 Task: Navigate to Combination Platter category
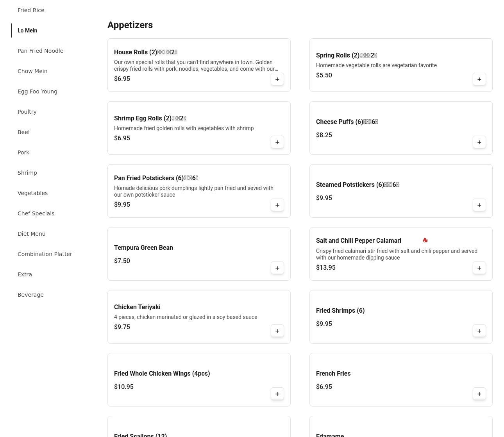(45, 254)
